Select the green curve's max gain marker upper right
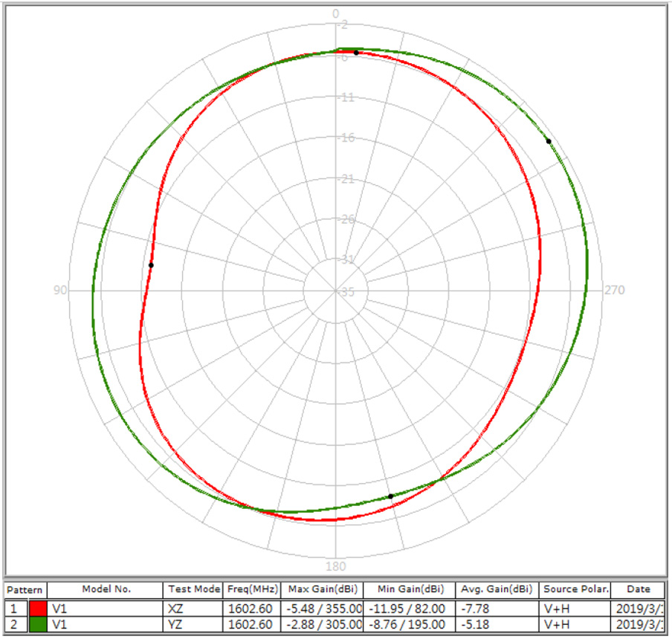 [549, 140]
